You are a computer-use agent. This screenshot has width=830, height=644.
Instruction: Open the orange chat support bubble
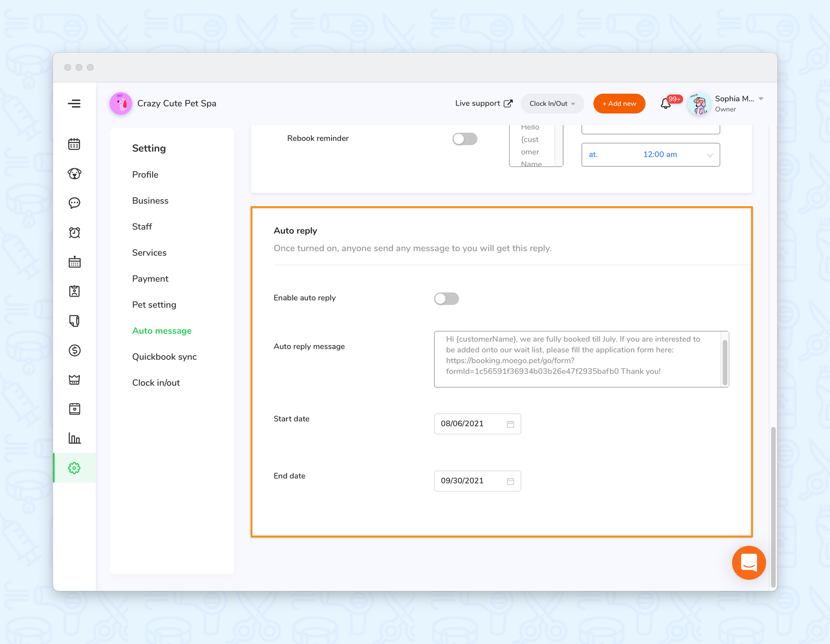click(x=749, y=563)
